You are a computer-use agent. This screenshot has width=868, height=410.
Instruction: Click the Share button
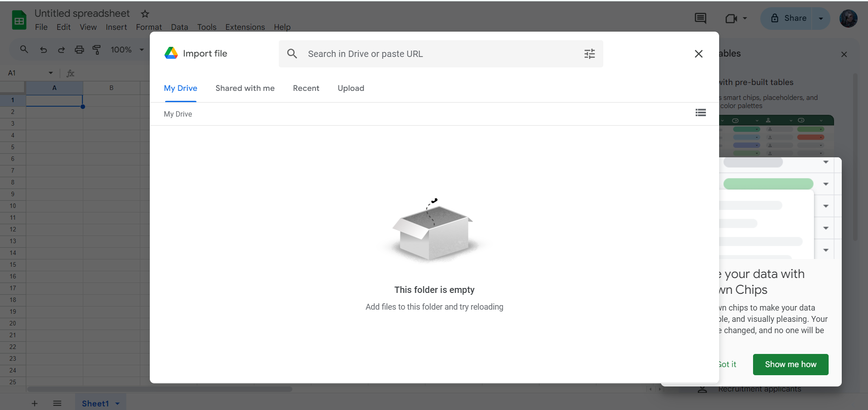(788, 19)
